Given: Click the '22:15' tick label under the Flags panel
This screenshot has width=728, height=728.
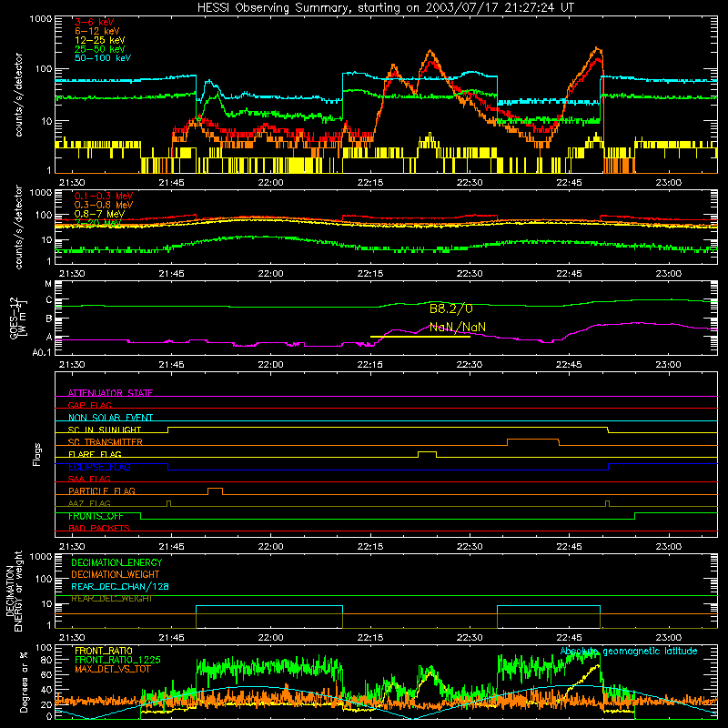Looking at the screenshot, I should [370, 547].
